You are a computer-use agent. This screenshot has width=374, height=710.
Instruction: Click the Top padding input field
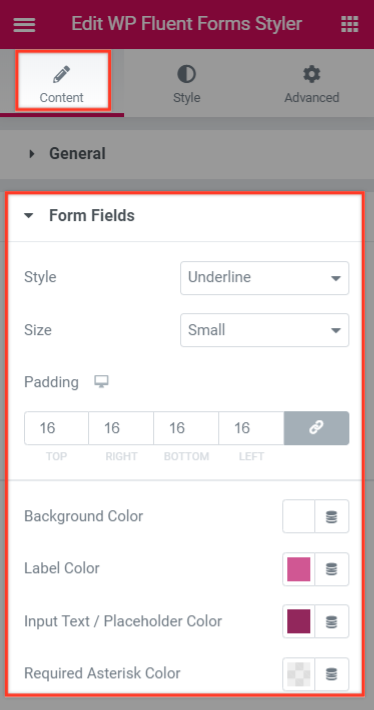[57, 428]
